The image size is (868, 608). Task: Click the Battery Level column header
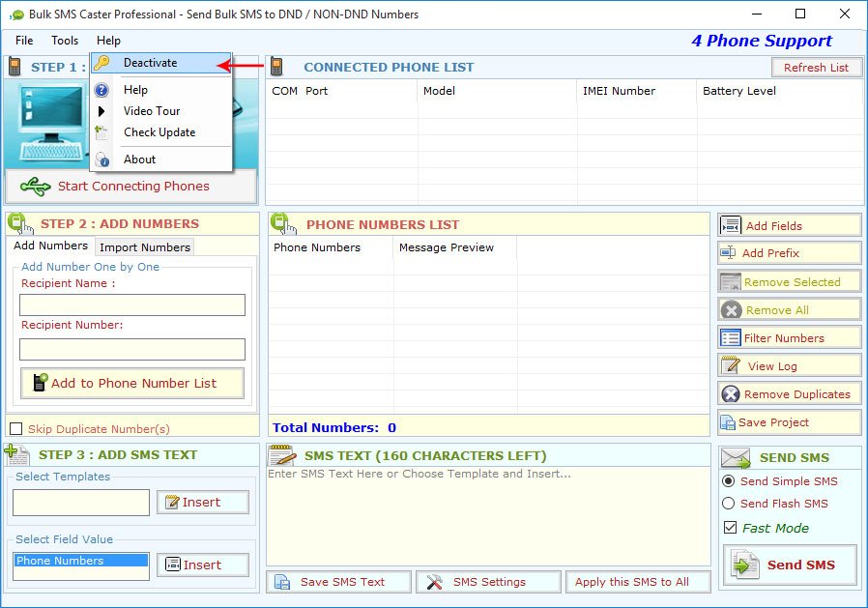pos(780,91)
